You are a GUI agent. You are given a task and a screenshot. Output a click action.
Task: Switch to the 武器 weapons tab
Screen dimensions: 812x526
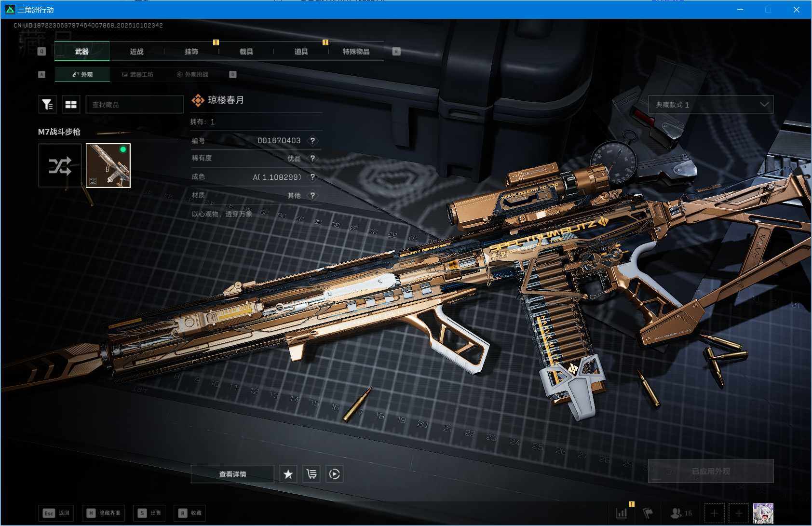coord(82,51)
